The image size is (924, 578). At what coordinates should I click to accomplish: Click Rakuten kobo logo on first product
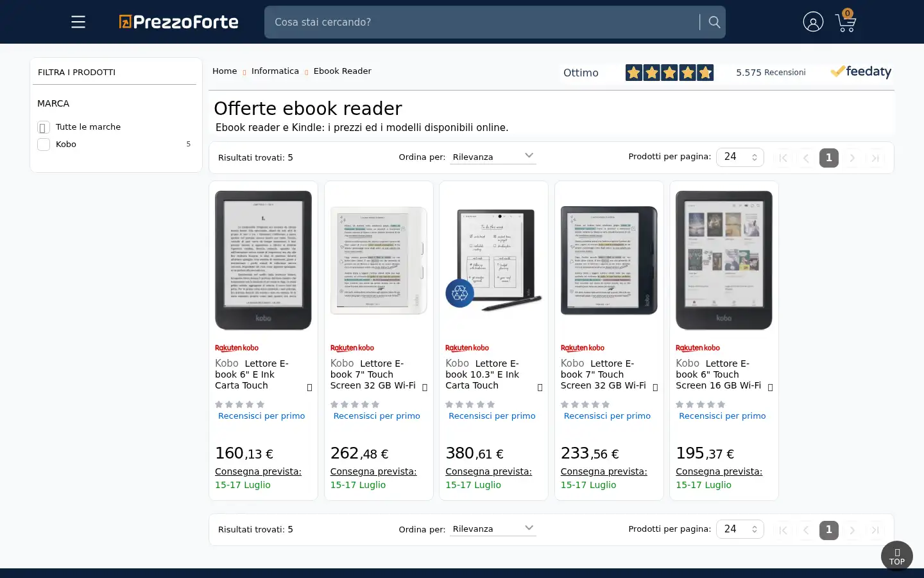[x=237, y=348]
